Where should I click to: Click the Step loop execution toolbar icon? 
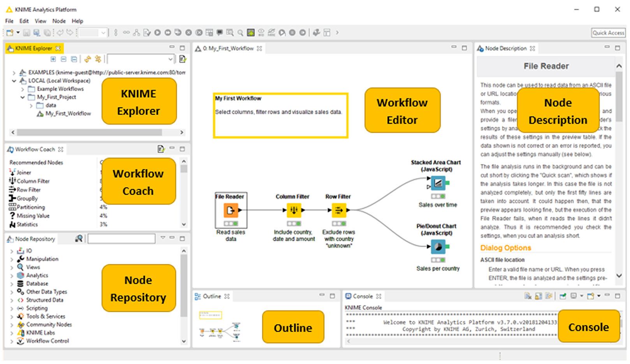[282, 33]
